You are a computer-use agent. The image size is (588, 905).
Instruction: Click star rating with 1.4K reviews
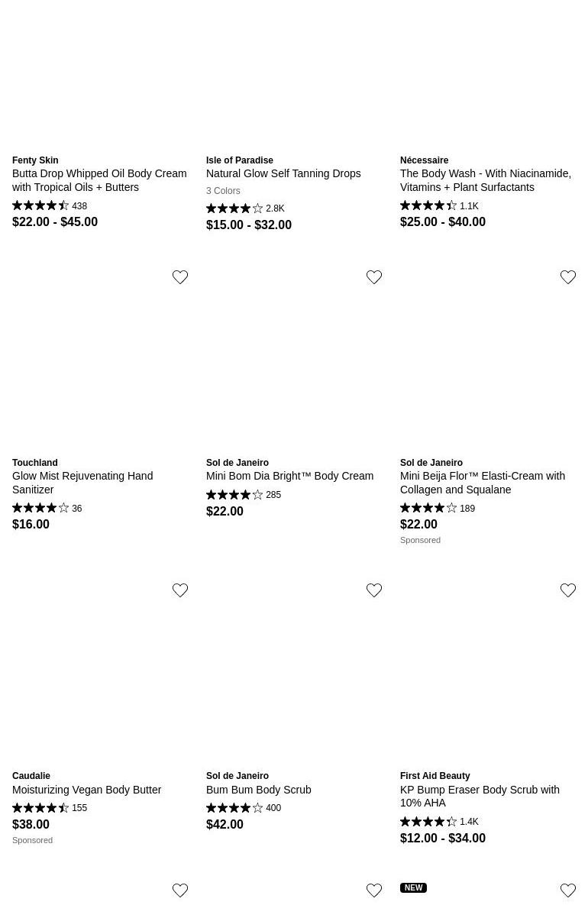point(428,822)
